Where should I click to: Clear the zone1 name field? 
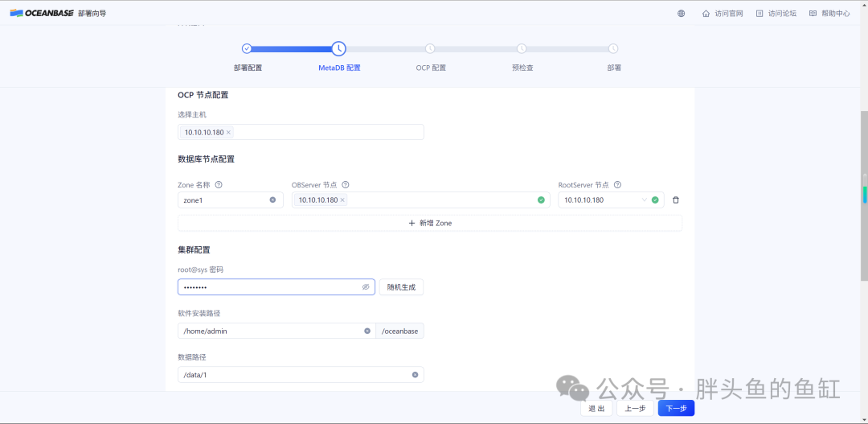coord(272,200)
